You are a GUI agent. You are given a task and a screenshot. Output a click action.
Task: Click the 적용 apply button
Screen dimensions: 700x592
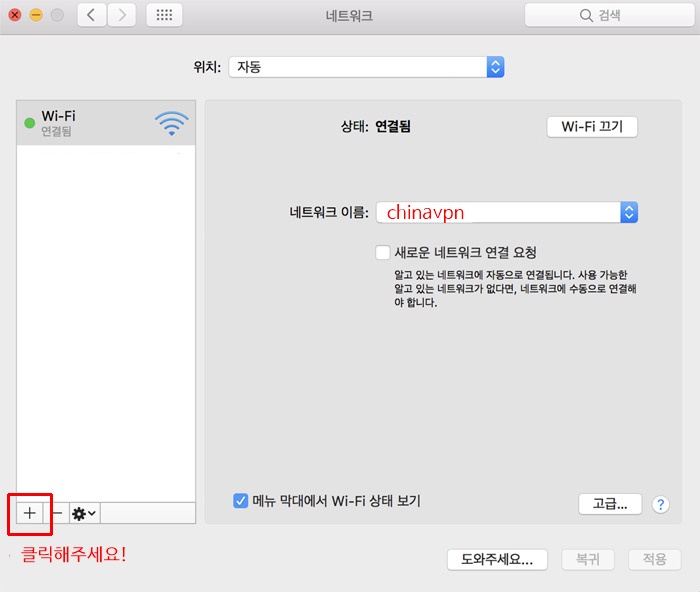(x=654, y=560)
